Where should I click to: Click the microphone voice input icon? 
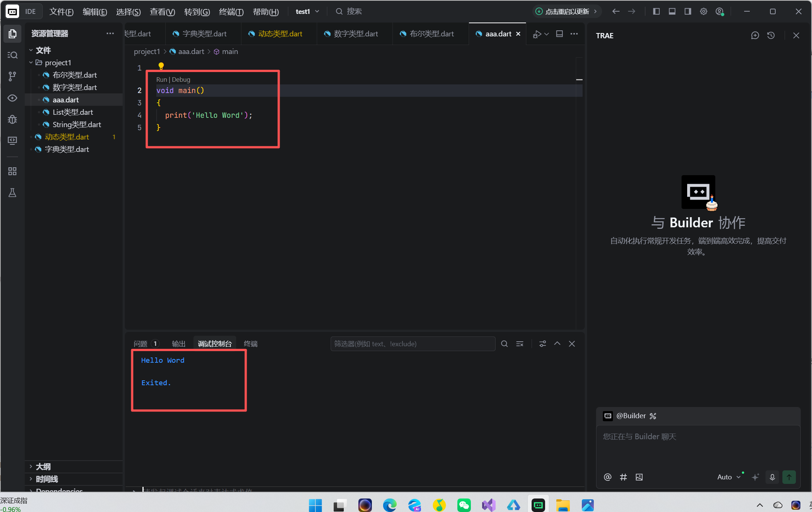[772, 477]
